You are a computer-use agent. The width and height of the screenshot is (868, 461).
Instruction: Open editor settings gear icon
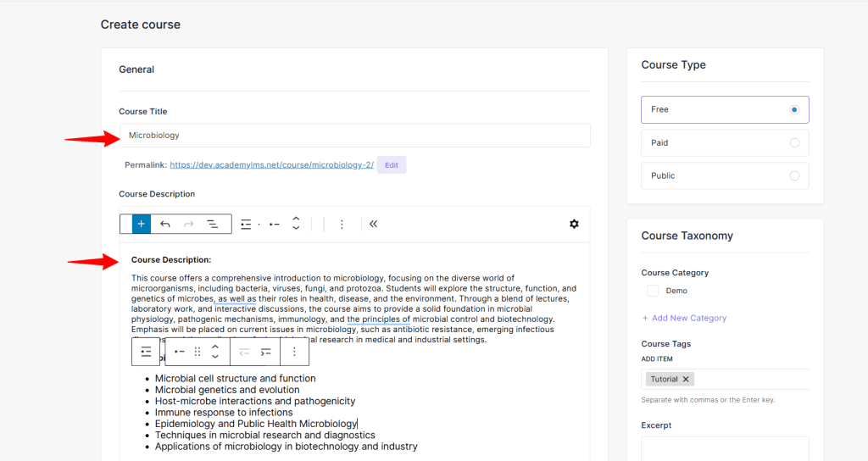click(574, 224)
